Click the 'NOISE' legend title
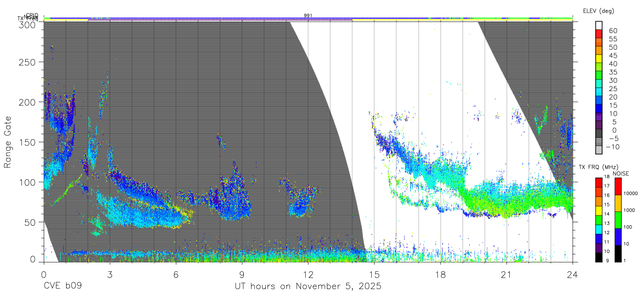Viewport: 644px width, 297px height. pyautogui.click(x=620, y=173)
